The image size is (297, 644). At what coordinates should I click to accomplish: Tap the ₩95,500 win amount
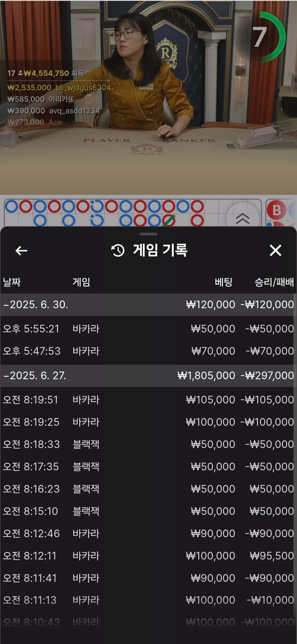pos(272,556)
